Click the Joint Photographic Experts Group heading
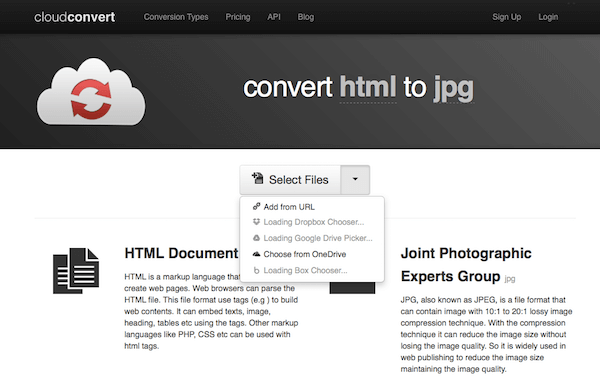The height and width of the screenshot is (392, 600). [x=466, y=265]
